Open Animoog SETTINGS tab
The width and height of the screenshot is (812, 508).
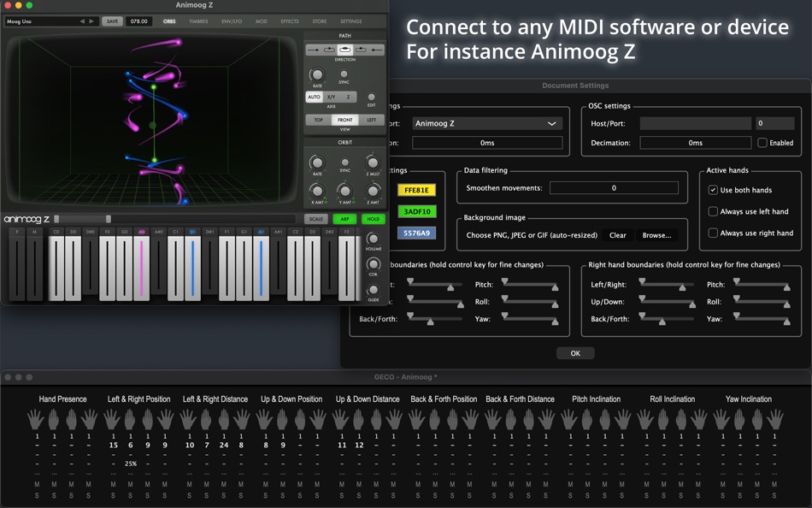click(351, 21)
